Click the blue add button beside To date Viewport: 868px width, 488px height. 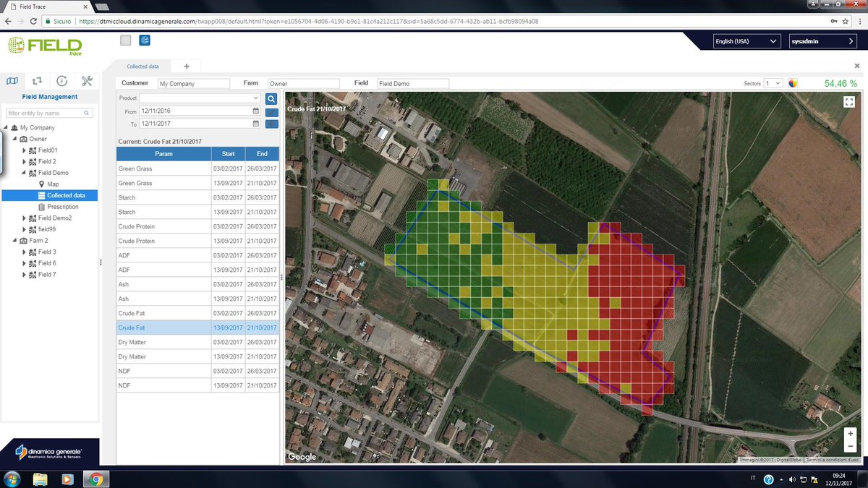(x=272, y=124)
